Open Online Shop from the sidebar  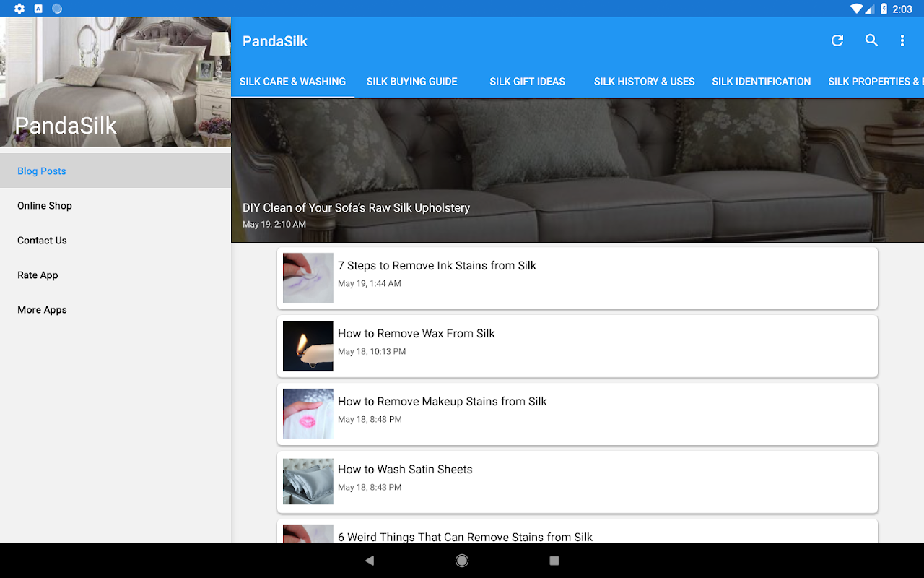115,205
